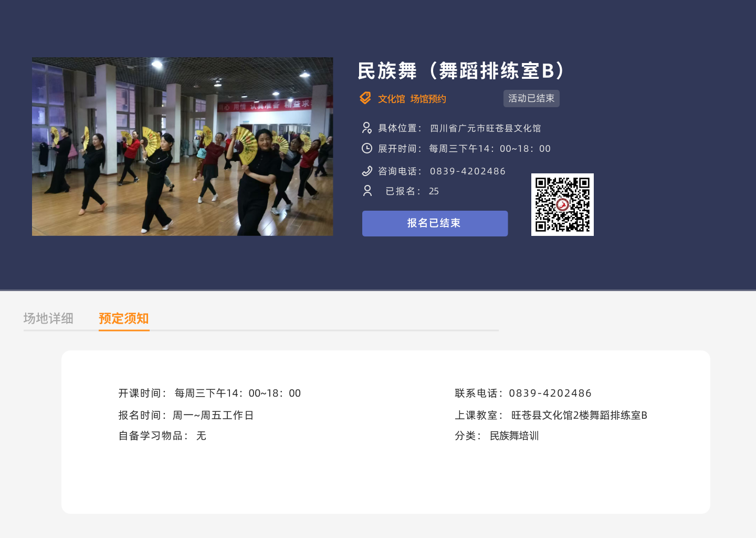
Task: Click the 活动已结束 status badge
Action: (531, 98)
